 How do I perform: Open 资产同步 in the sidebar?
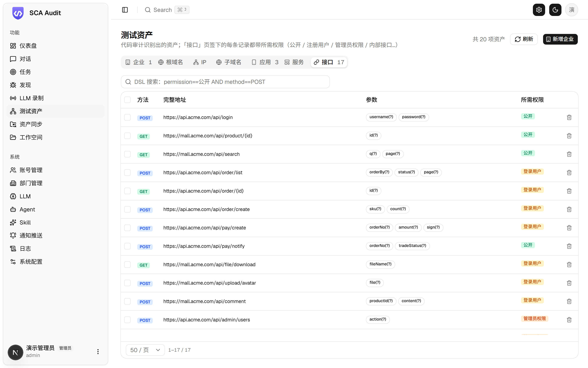(x=55, y=124)
